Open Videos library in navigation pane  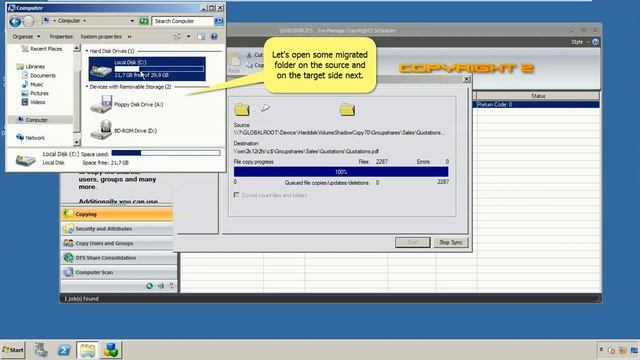(33, 102)
